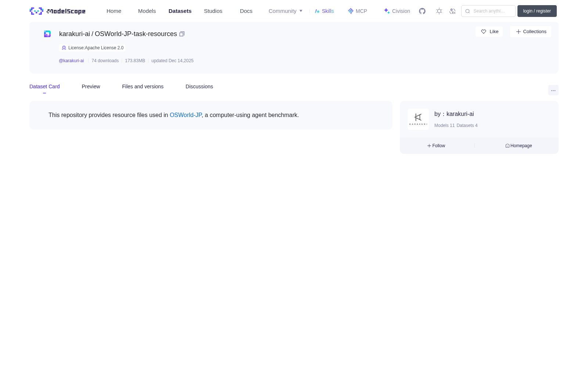
Task: Click the '74 downloads' text
Action: (105, 61)
